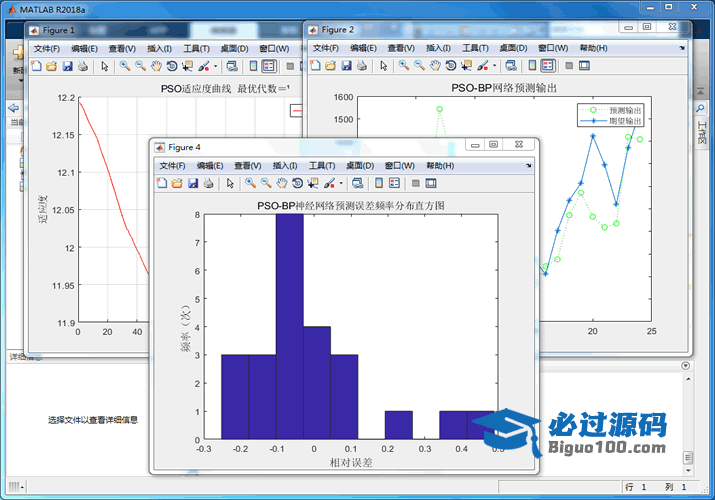This screenshot has height=500, width=715.
Task: Select Edit Plot arrow in Figure 2
Action: [383, 66]
